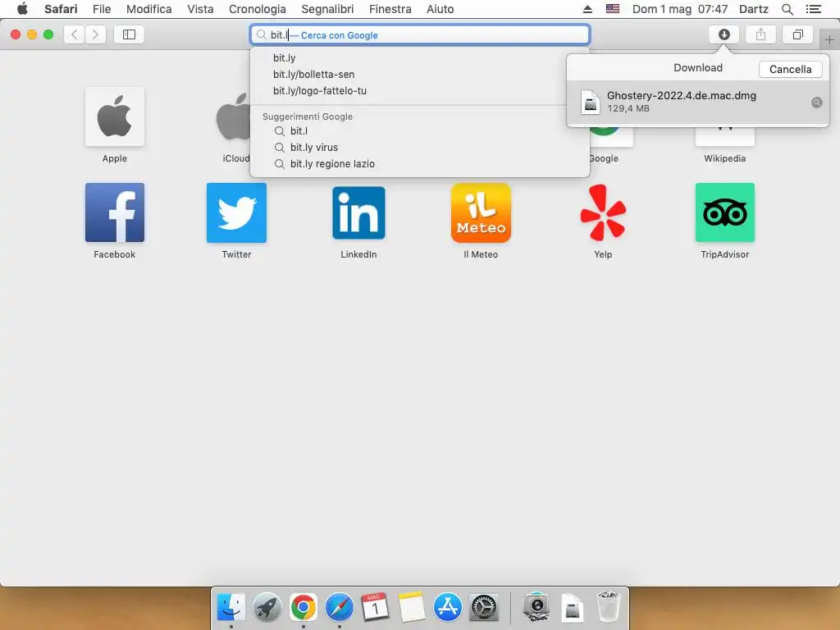This screenshot has height=630, width=840.
Task: Open App Store from the Dock
Action: tap(447, 607)
